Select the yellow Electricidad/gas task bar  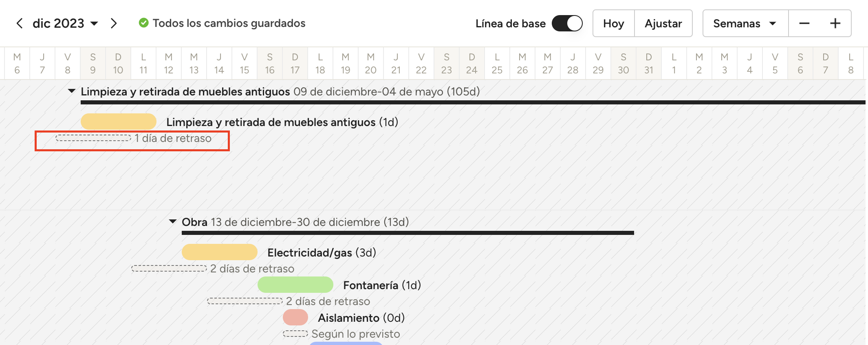click(219, 252)
